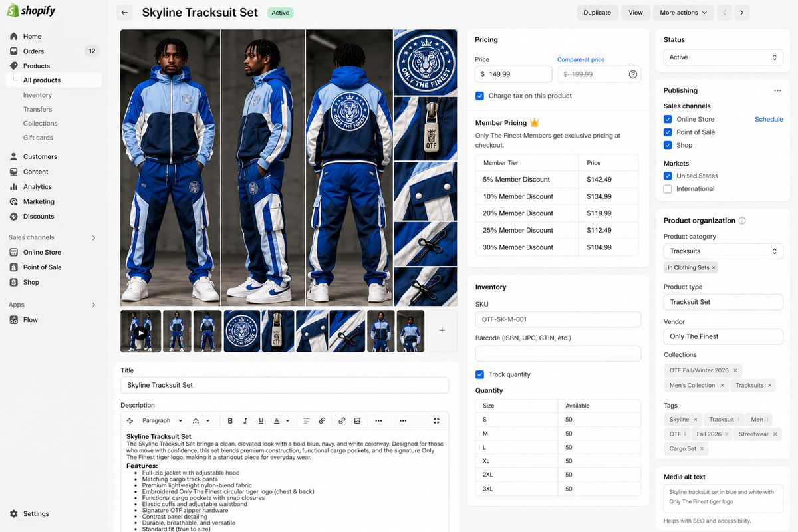Click the help icon in Compare-at price field
The image size is (798, 532).
coord(633,74)
